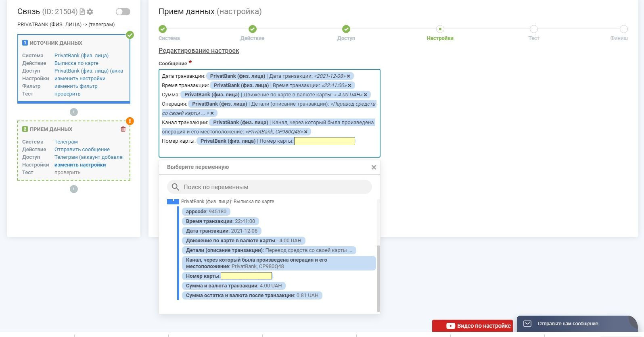644x337 pixels.
Task: Insert Дата транзакции variable from list
Action: click(x=222, y=231)
